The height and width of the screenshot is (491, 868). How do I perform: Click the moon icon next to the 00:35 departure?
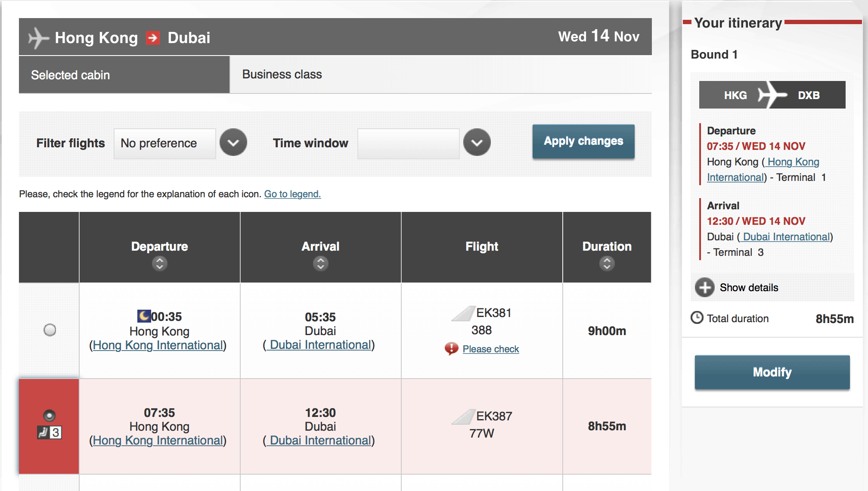[145, 316]
